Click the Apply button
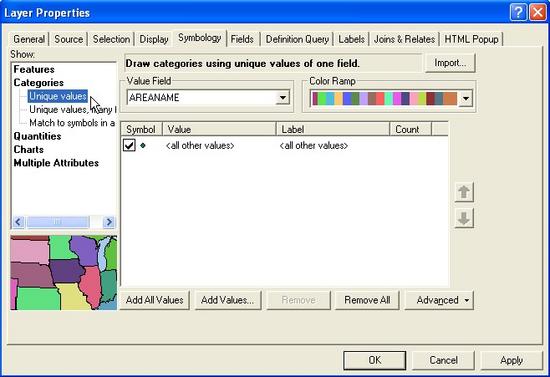This screenshot has height=377, width=550. (511, 361)
